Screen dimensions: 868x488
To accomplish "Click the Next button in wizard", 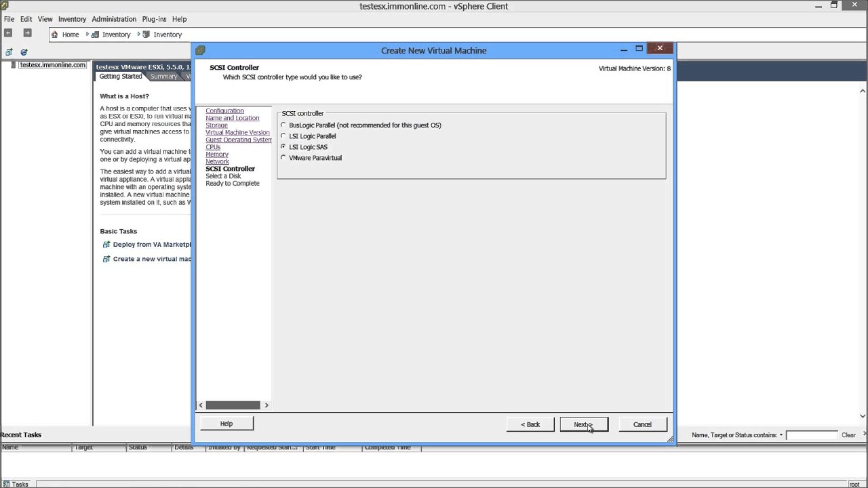I will tap(584, 424).
